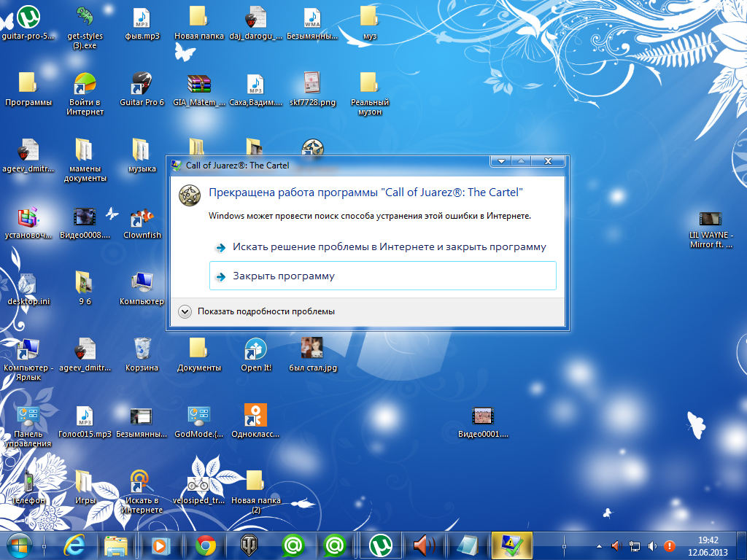Open the loudspeaker app on taskbar
The height and width of the screenshot is (560, 747).
(x=424, y=545)
